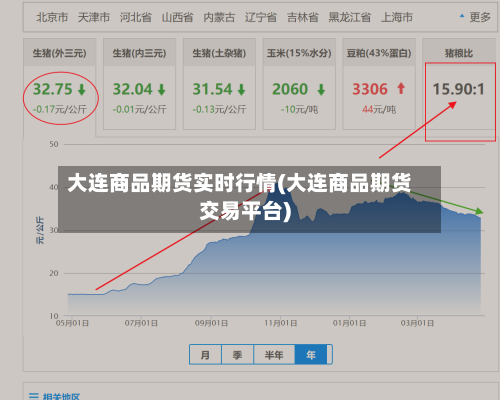Click the 31.54 price value
This screenshot has height=400, width=500.
(212, 89)
